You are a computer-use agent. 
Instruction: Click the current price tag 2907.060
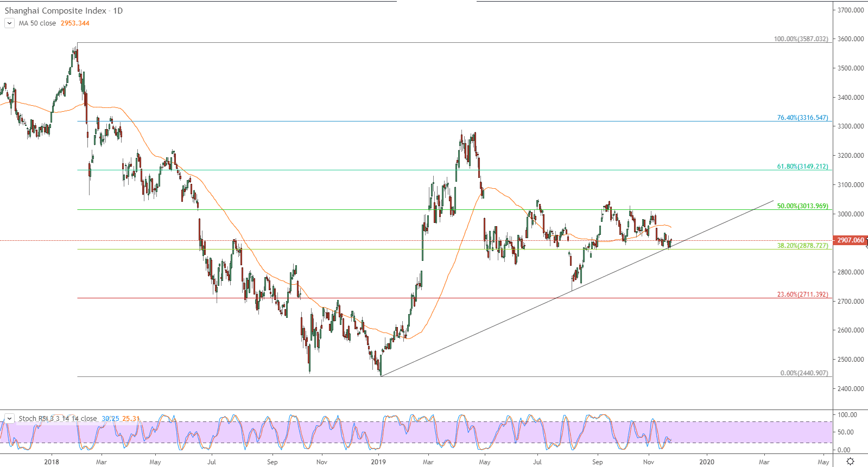[x=850, y=240]
